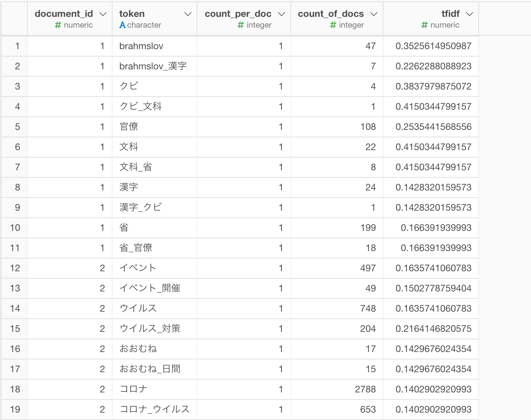The width and height of the screenshot is (531, 420).
Task: Click tfidf value 0.3837979875072
Action: pyautogui.click(x=433, y=86)
